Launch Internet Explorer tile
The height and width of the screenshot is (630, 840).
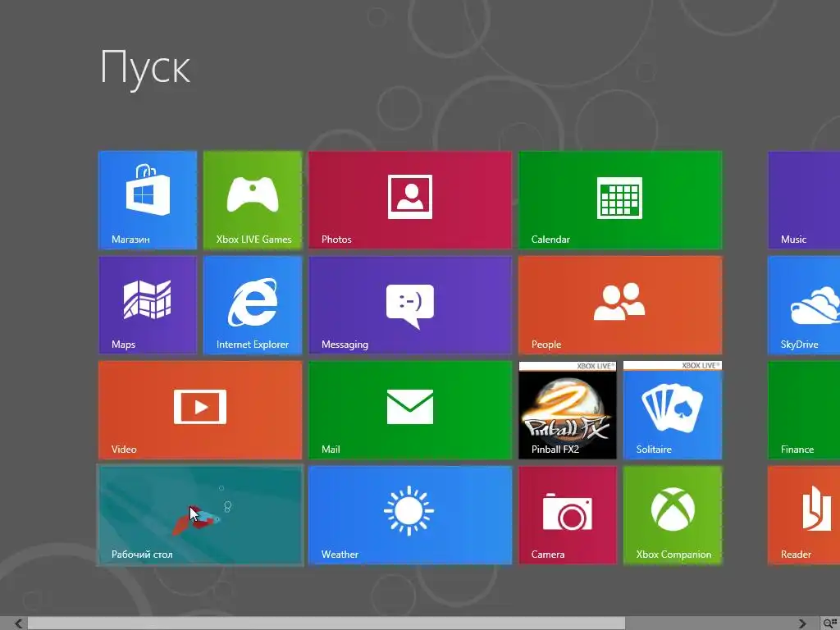click(x=253, y=305)
